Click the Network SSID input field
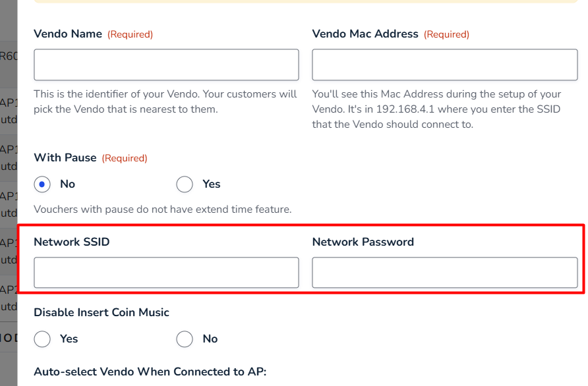The image size is (588, 386). [166, 273]
